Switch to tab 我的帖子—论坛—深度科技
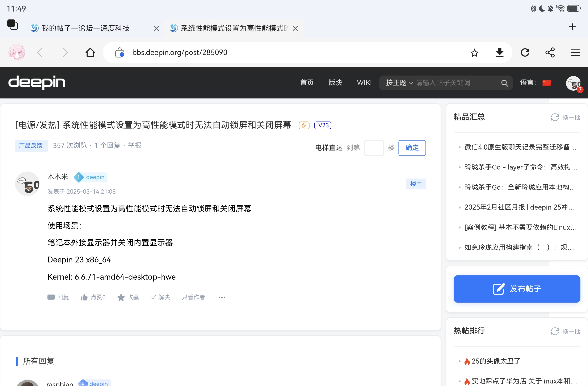588x386 pixels. [85, 28]
